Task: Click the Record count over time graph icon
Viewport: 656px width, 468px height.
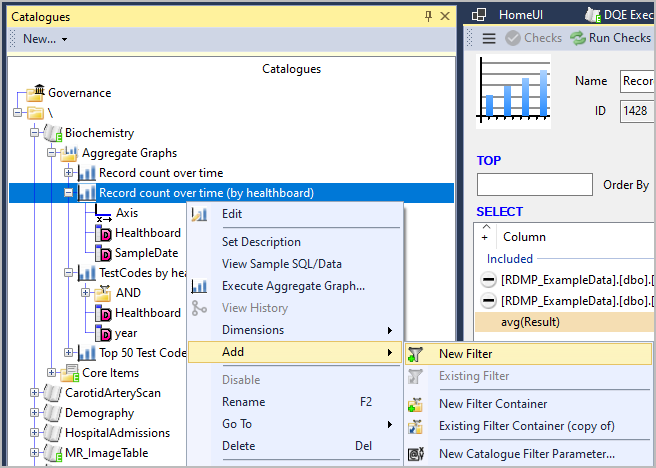Action: [87, 173]
